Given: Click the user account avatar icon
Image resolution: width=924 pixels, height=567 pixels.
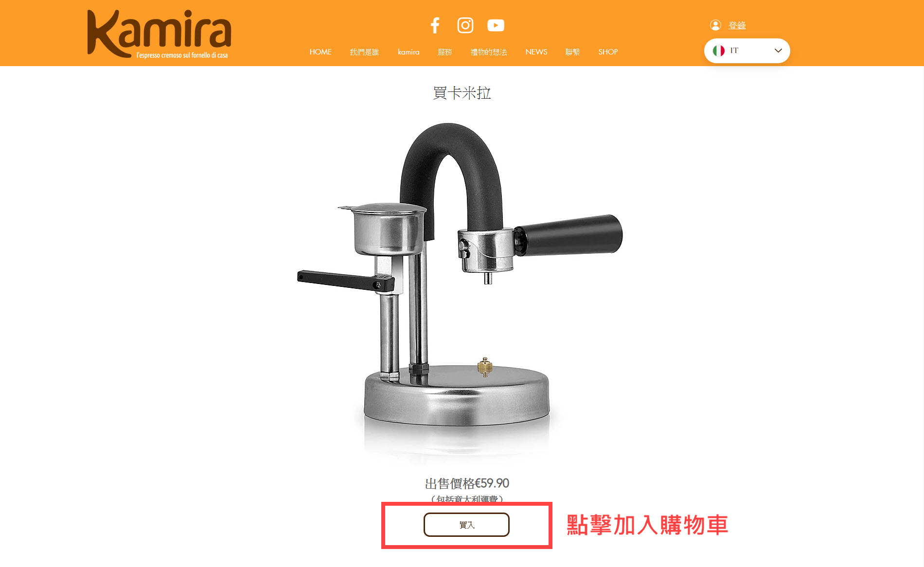Looking at the screenshot, I should [715, 25].
